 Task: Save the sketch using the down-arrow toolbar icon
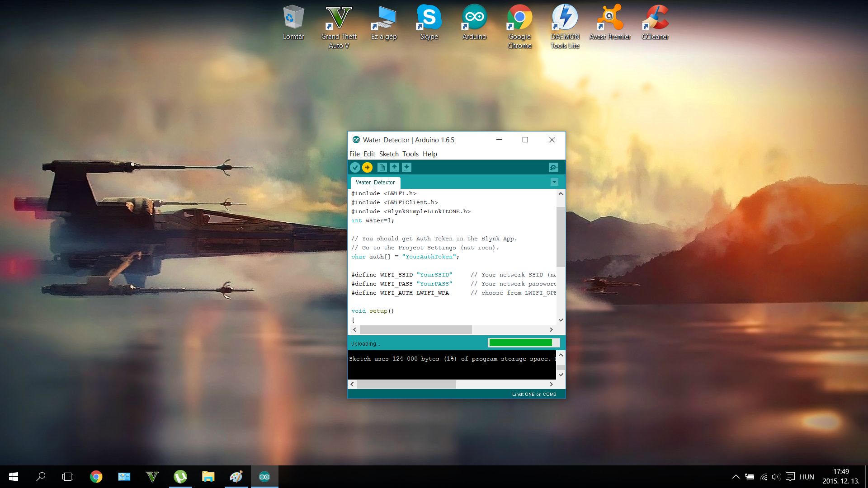click(406, 168)
